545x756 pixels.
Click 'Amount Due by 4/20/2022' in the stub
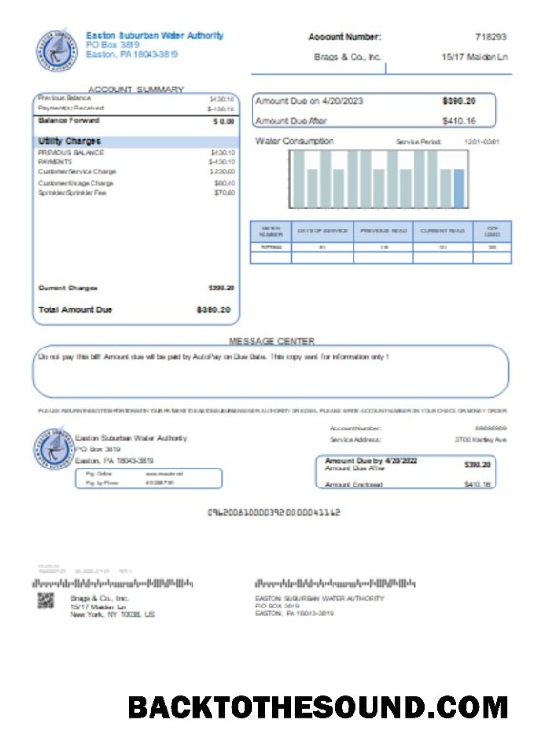(x=371, y=461)
